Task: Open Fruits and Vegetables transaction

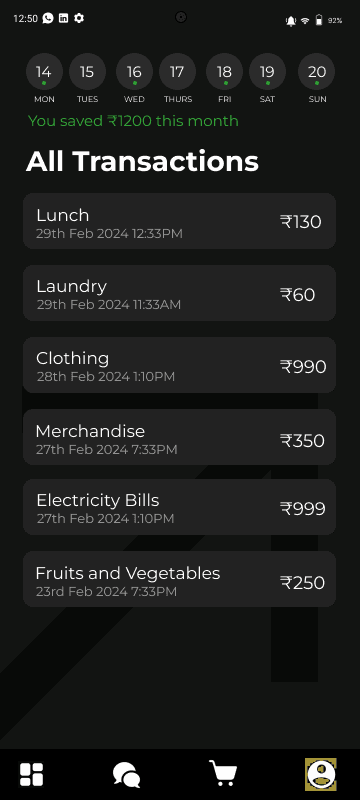Action: tap(179, 579)
